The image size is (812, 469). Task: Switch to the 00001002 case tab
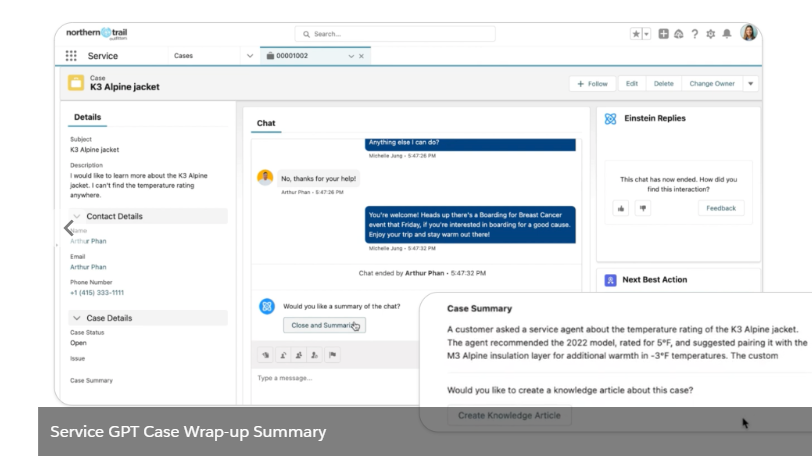315,55
